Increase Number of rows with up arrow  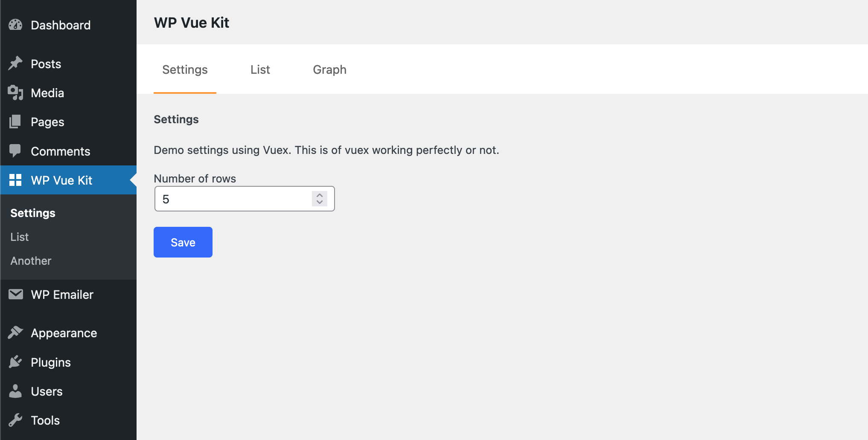[320, 195]
